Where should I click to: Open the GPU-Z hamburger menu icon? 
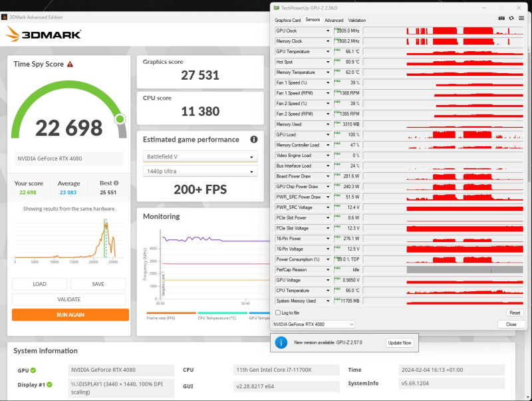coord(521,19)
